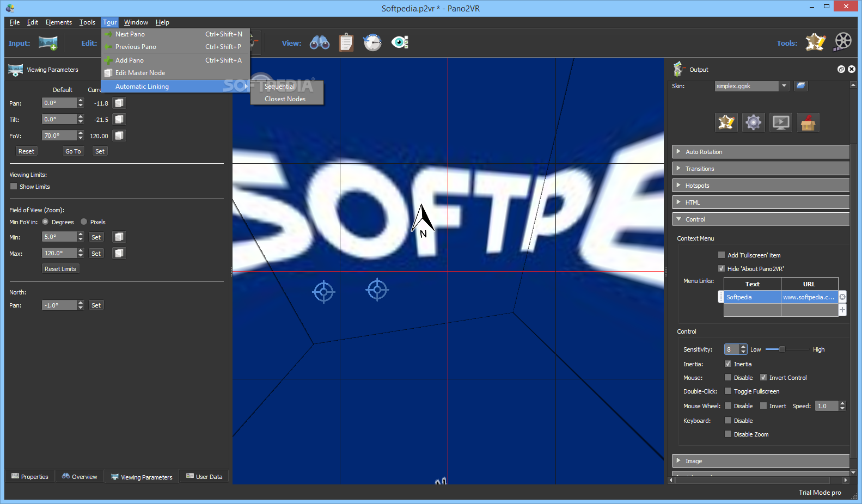
Task: Choose Edit Master Node menu entry
Action: pos(175,73)
